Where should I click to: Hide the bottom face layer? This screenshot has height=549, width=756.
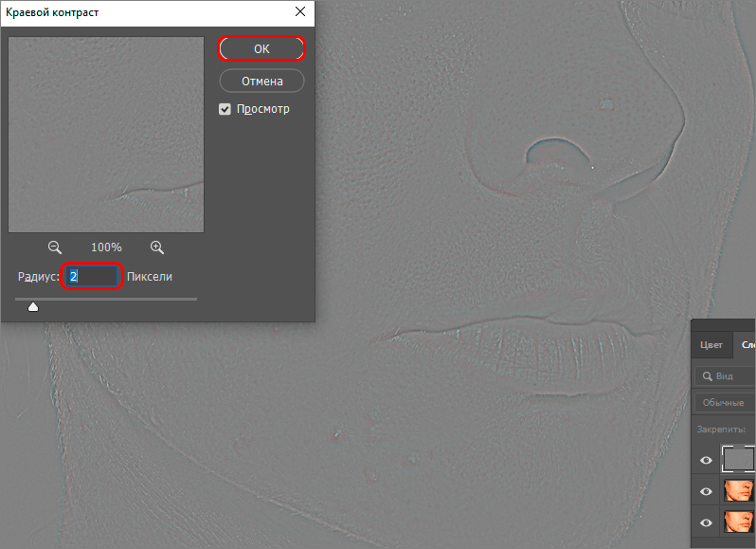[x=706, y=523]
